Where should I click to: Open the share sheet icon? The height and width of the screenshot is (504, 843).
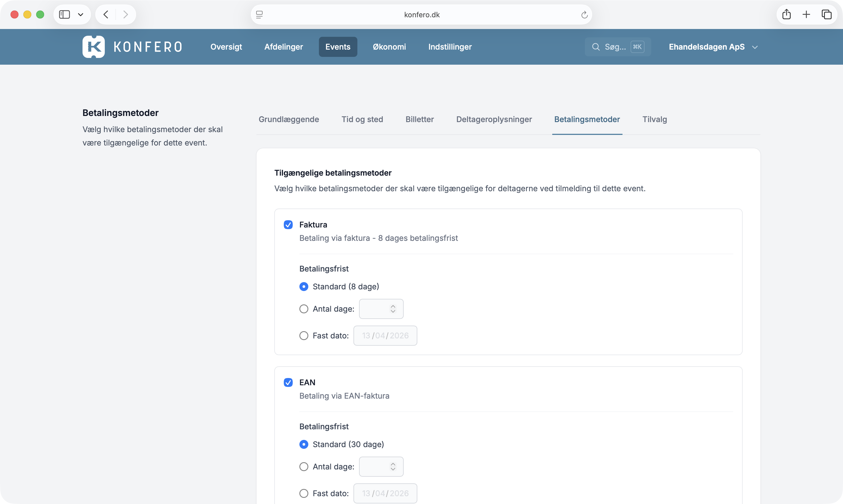(787, 14)
